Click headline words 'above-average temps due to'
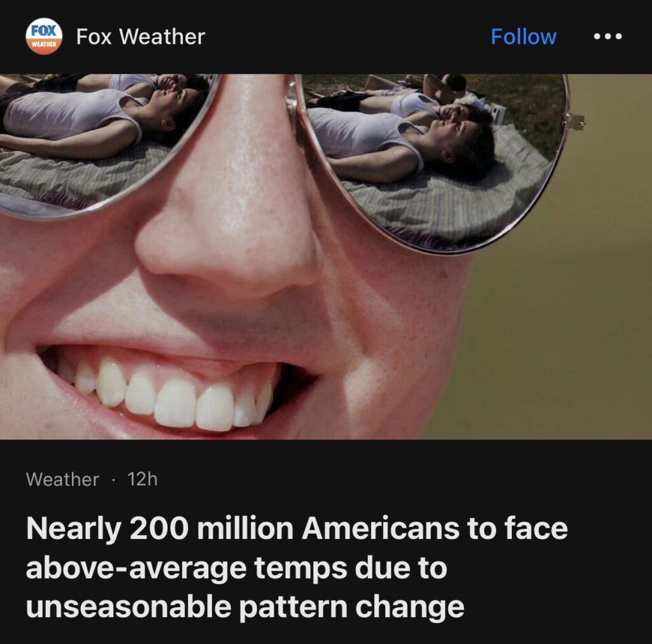This screenshot has width=652, height=644. click(236, 568)
